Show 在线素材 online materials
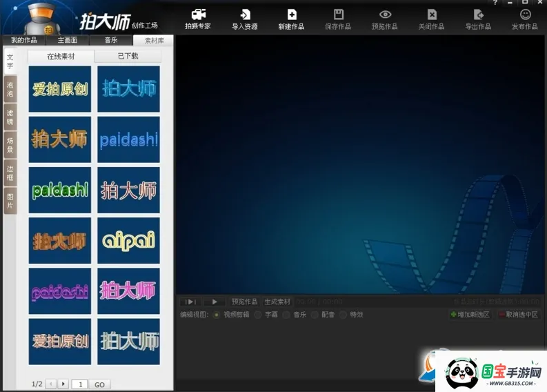Screen dimensions: 547x392 61,56
